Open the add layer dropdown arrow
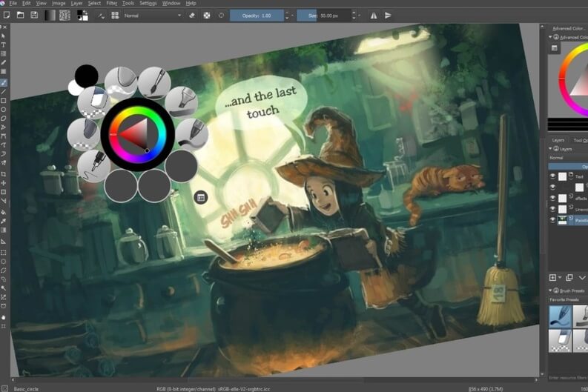Viewport: 588px width, 392px height. tap(560, 278)
